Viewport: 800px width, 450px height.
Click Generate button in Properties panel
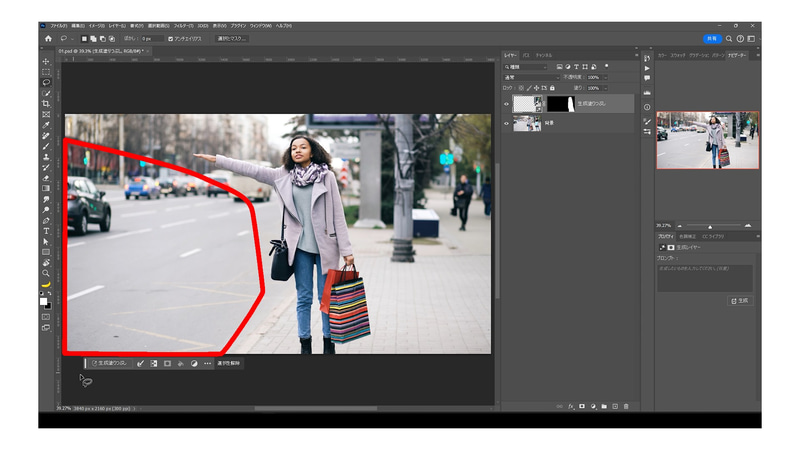point(740,301)
